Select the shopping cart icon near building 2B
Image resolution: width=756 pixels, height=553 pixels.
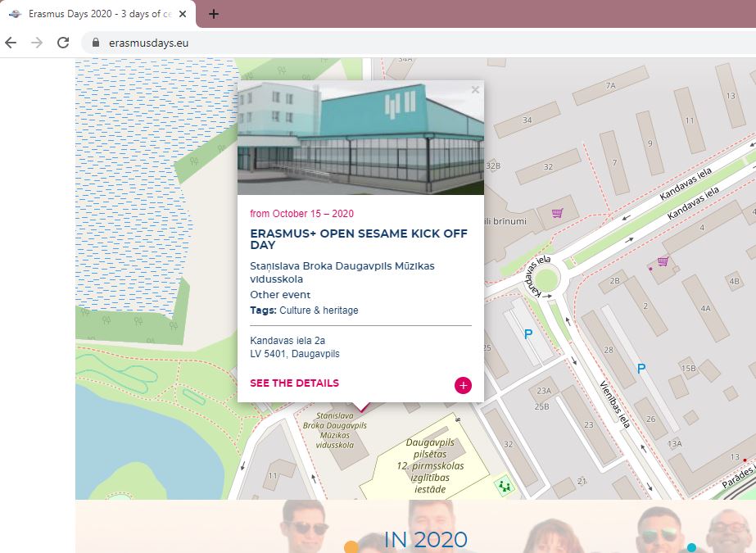(x=663, y=261)
